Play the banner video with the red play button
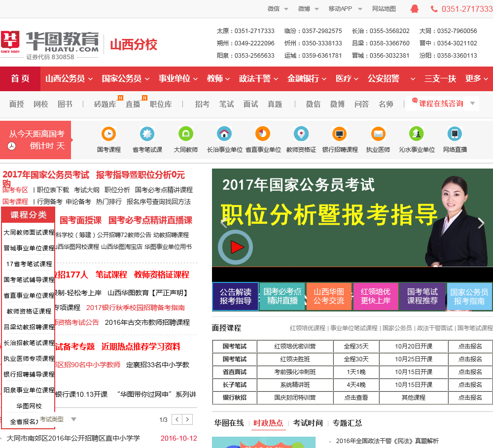Image resolution: width=493 pixels, height=448 pixels. click(x=236, y=247)
